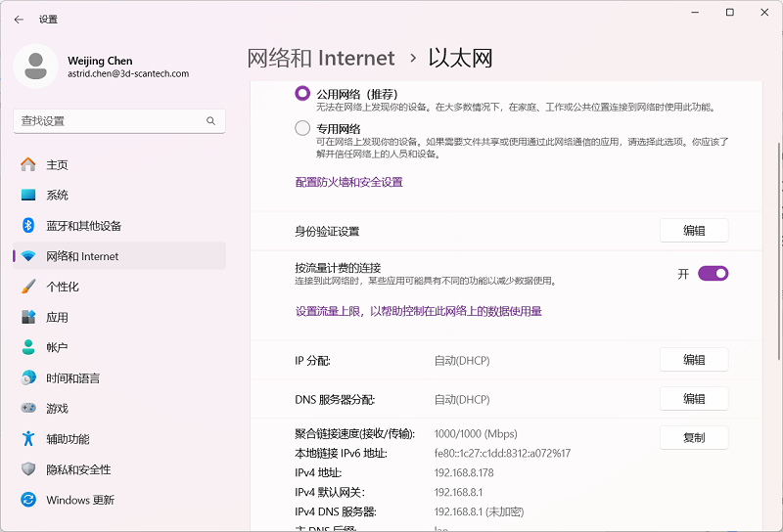Viewport: 783px width, 532px height.
Task: Click the Weijing Chen account name
Action: (x=100, y=61)
